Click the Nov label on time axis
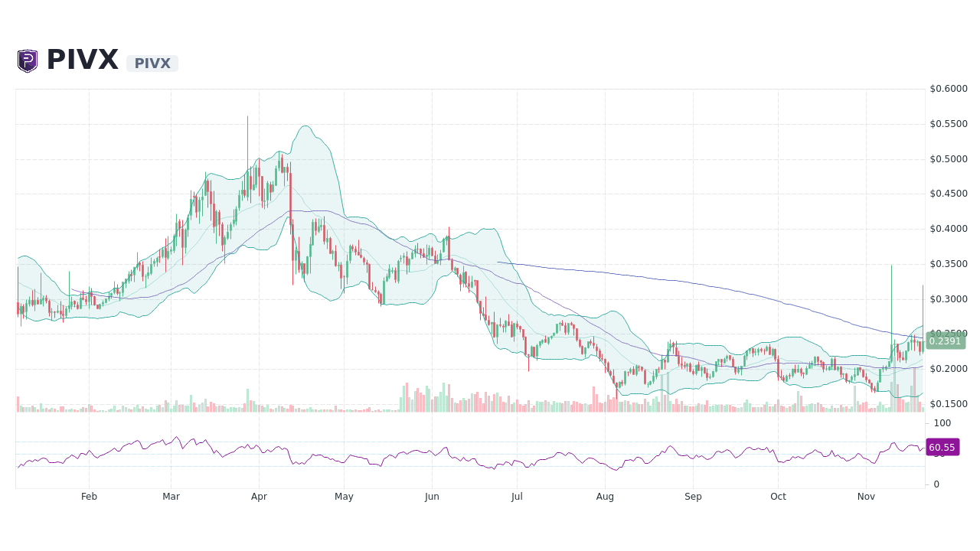980x551 pixels. point(866,497)
